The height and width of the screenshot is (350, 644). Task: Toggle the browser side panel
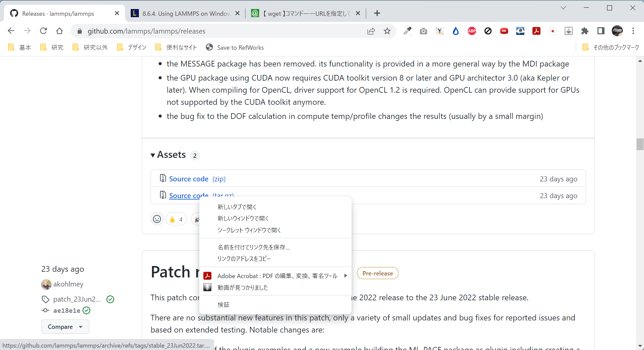(x=601, y=31)
